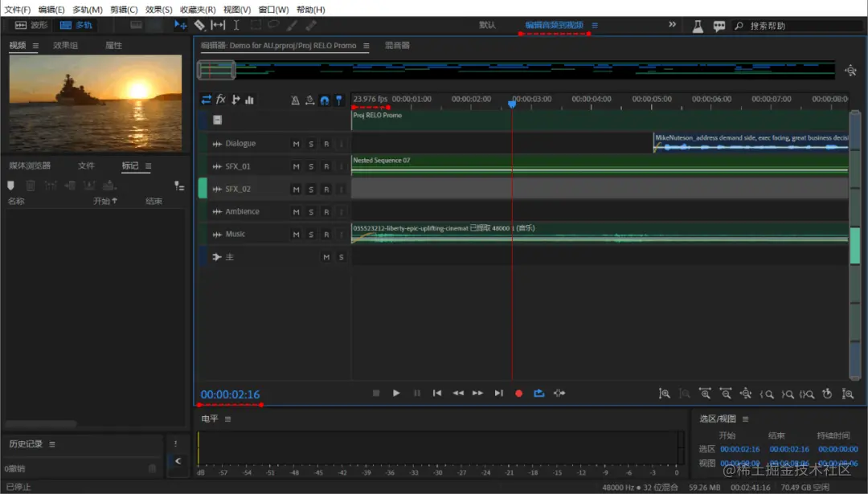
Task: Click the flask beaker icon
Action: pyautogui.click(x=698, y=26)
